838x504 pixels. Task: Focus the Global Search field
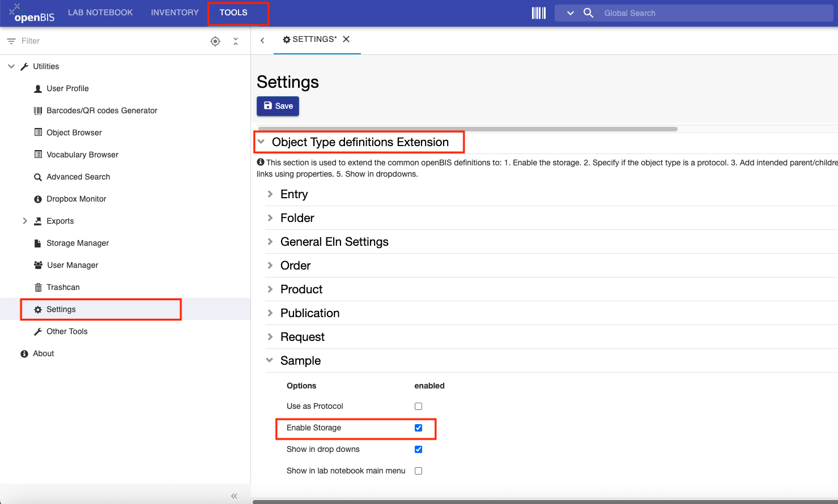coord(715,13)
